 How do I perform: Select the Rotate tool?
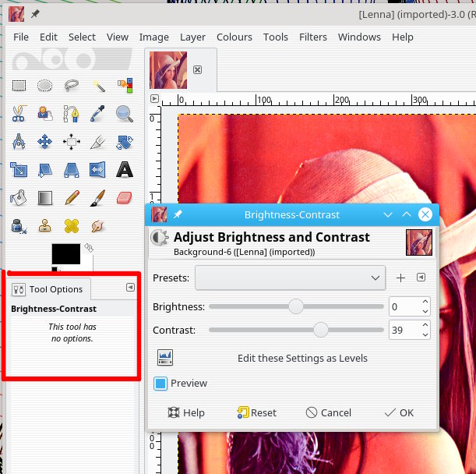(125, 142)
